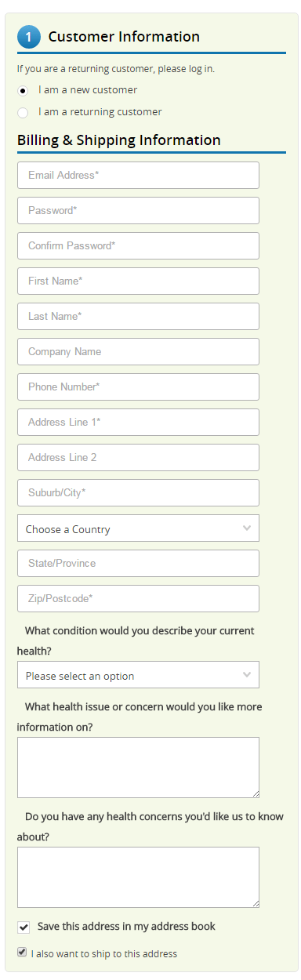This screenshot has height=980, width=301.
Task: Focus the Email Address field
Action: point(138,176)
